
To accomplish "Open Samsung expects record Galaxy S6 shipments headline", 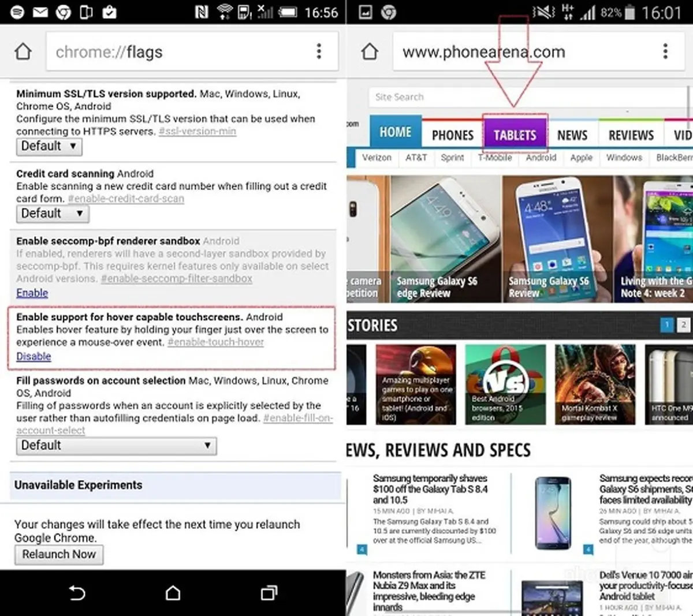I will coord(646,489).
